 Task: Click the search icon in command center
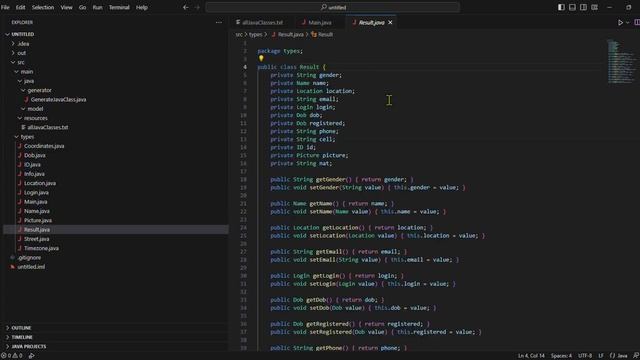[324, 7]
